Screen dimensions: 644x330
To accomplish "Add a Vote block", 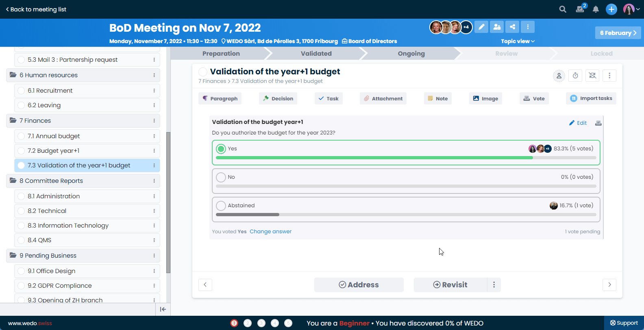I will tap(534, 98).
